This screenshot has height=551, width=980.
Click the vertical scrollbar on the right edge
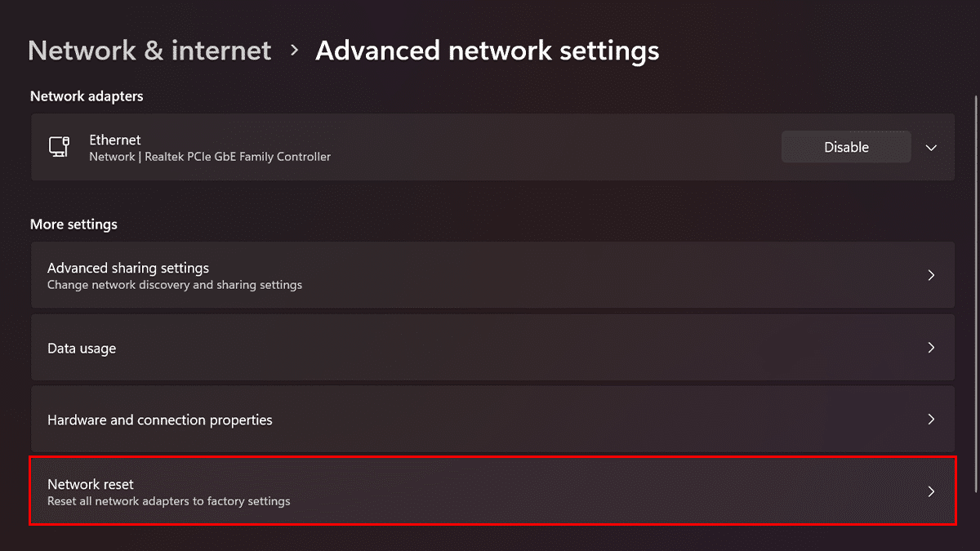click(976, 286)
